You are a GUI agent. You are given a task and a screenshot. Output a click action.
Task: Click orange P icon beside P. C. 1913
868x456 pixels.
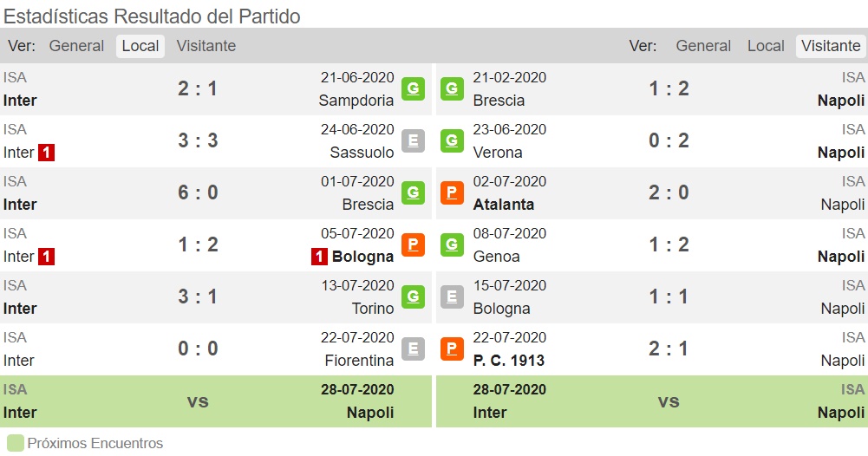(452, 349)
